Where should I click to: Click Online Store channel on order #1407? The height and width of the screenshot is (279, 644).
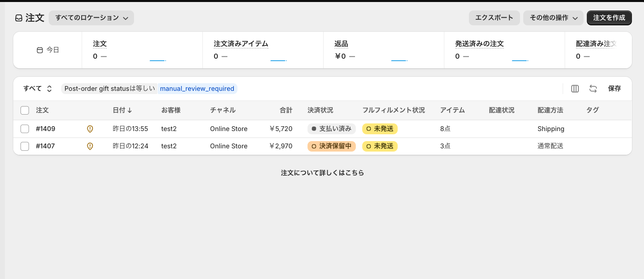click(229, 146)
